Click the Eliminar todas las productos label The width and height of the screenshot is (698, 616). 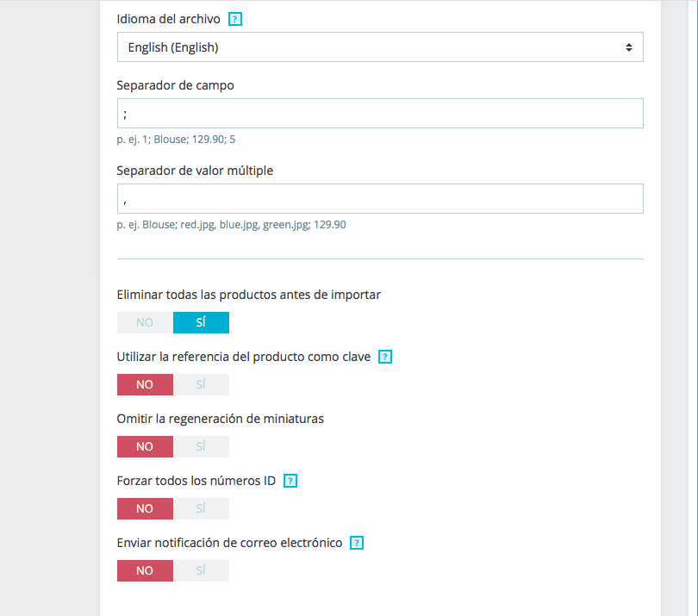pyautogui.click(x=248, y=295)
